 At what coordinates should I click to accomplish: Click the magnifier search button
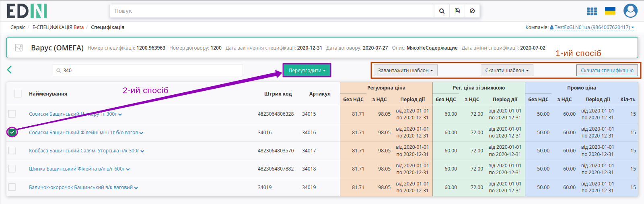442,11
